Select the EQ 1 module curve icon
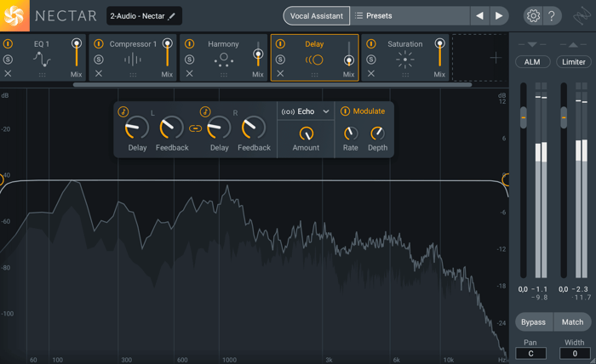The height and width of the screenshot is (364, 596). pyautogui.click(x=42, y=59)
